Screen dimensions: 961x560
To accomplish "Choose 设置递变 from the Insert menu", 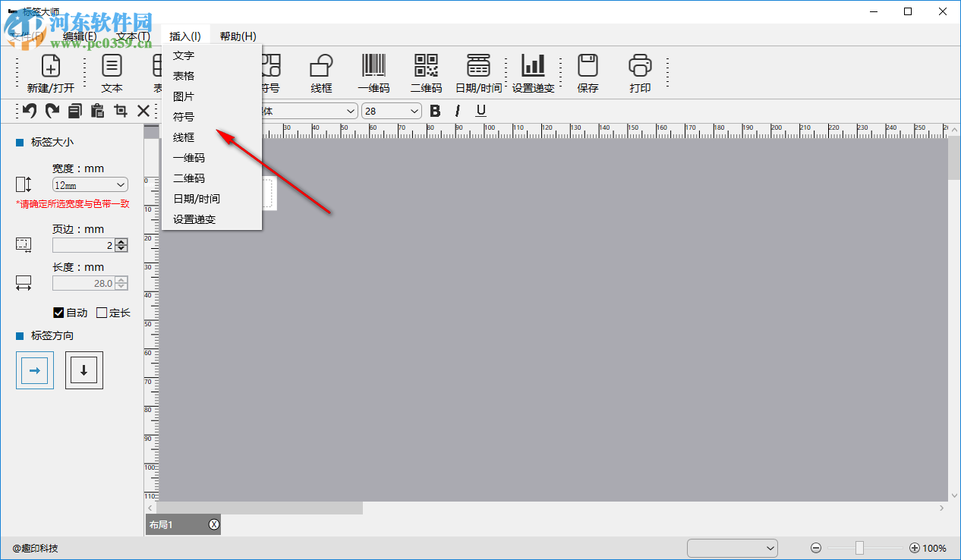I will (x=212, y=219).
